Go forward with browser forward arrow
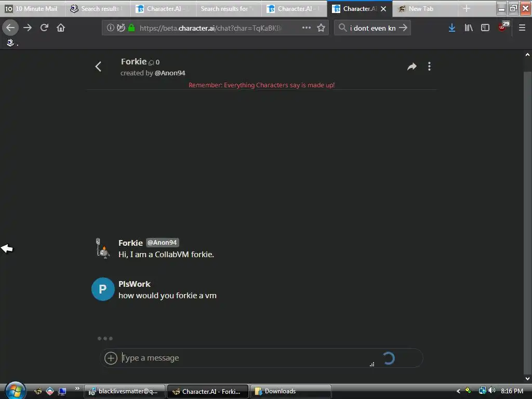 (28, 28)
